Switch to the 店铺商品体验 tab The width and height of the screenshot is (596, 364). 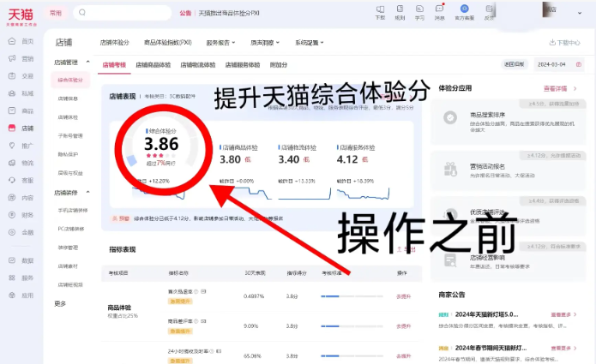[153, 65]
